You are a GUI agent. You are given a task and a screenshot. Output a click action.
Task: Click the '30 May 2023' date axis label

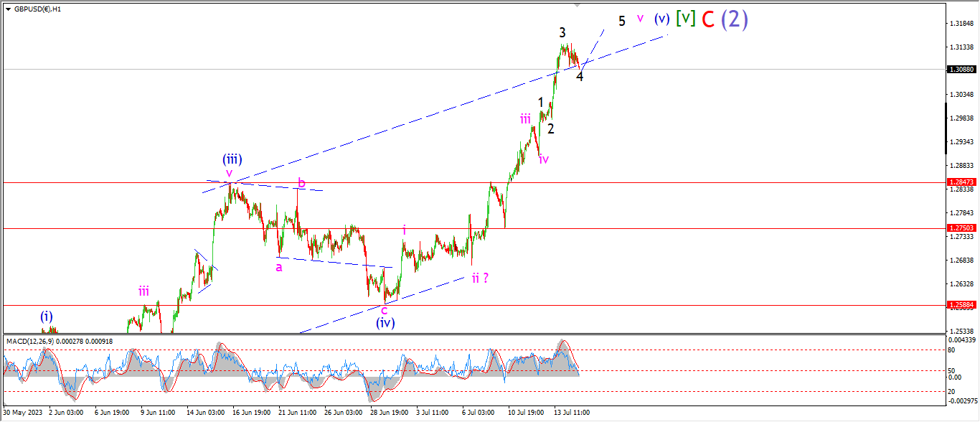[x=20, y=413]
